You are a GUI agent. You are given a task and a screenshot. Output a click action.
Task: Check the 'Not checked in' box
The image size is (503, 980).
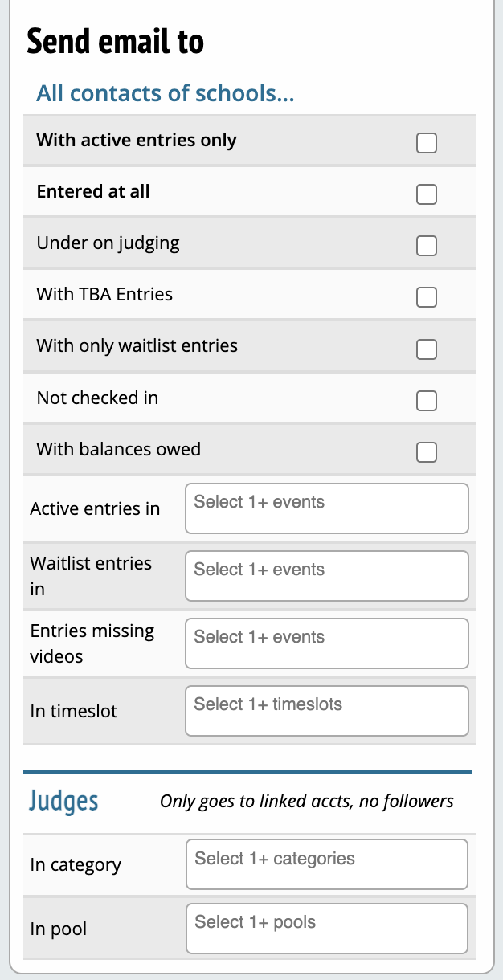(427, 400)
